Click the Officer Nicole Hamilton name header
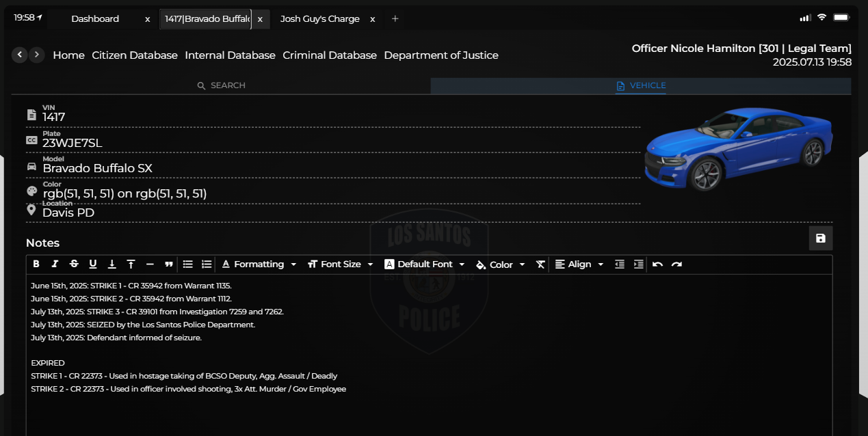Image resolution: width=868 pixels, height=436 pixels. point(741,49)
